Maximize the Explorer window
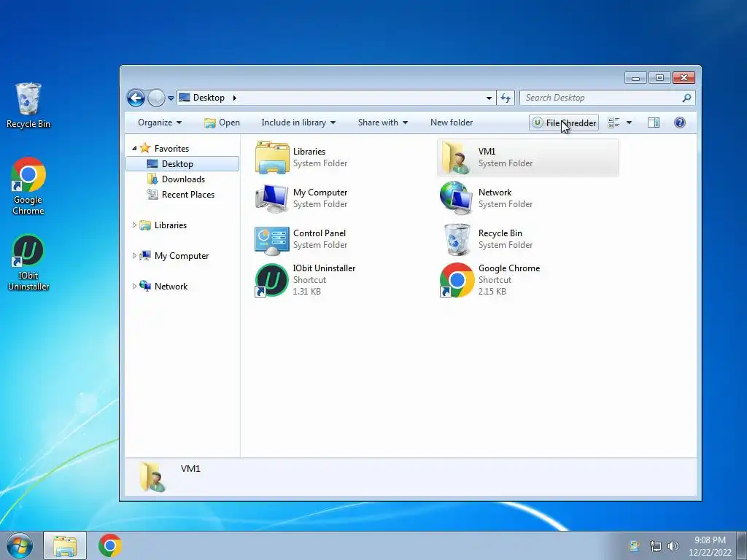The height and width of the screenshot is (560, 747). point(659,77)
